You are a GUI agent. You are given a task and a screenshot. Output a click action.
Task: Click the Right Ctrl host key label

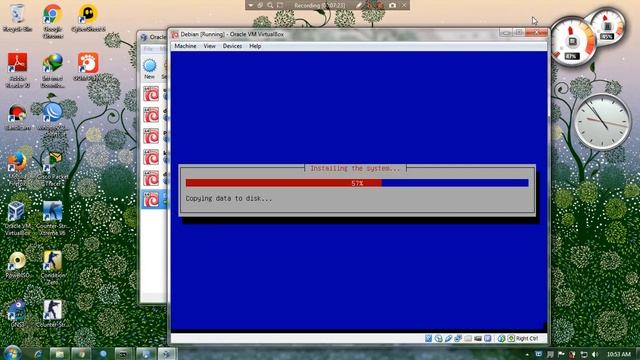pyautogui.click(x=527, y=338)
